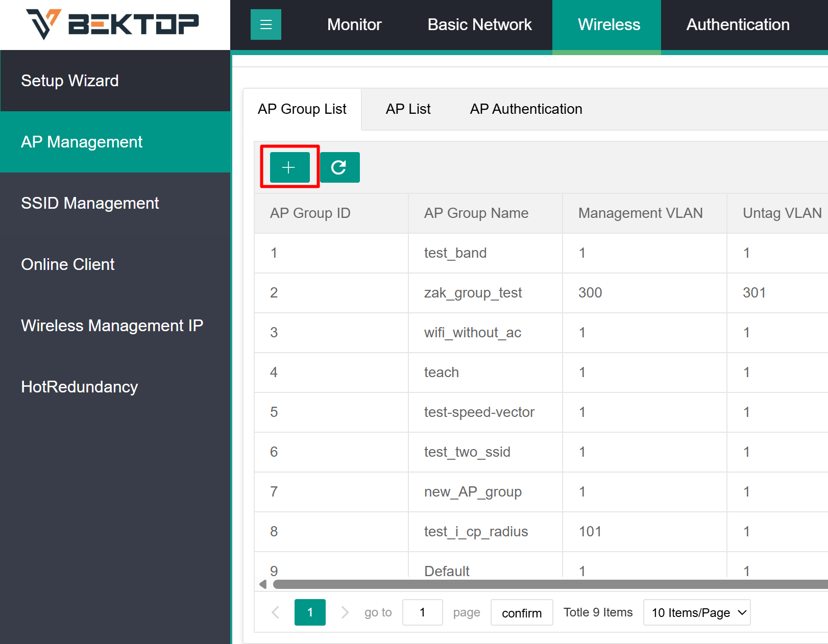828x644 pixels.
Task: Click the refresh icon in the toolbar
Action: click(339, 167)
